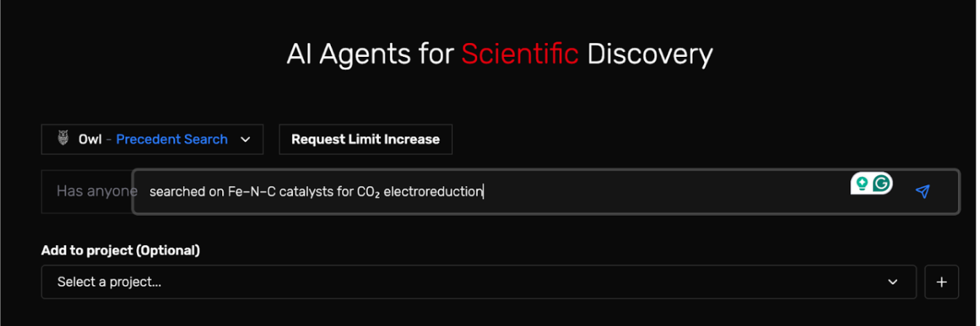
Task: Click the project dropdown chevron arrow
Action: point(893,282)
